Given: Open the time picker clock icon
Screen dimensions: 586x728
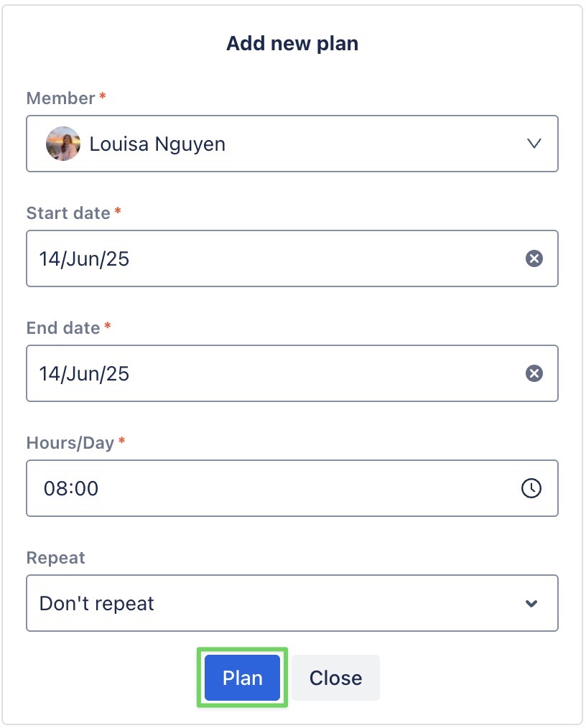Looking at the screenshot, I should point(531,488).
